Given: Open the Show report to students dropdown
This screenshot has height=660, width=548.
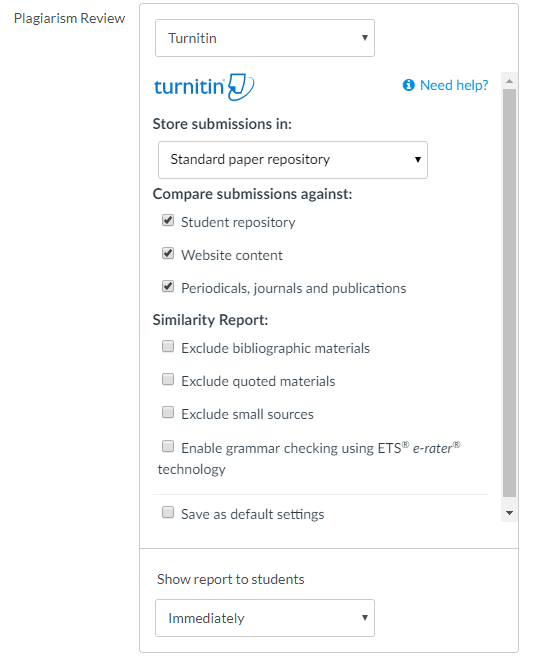Looking at the screenshot, I should (265, 618).
